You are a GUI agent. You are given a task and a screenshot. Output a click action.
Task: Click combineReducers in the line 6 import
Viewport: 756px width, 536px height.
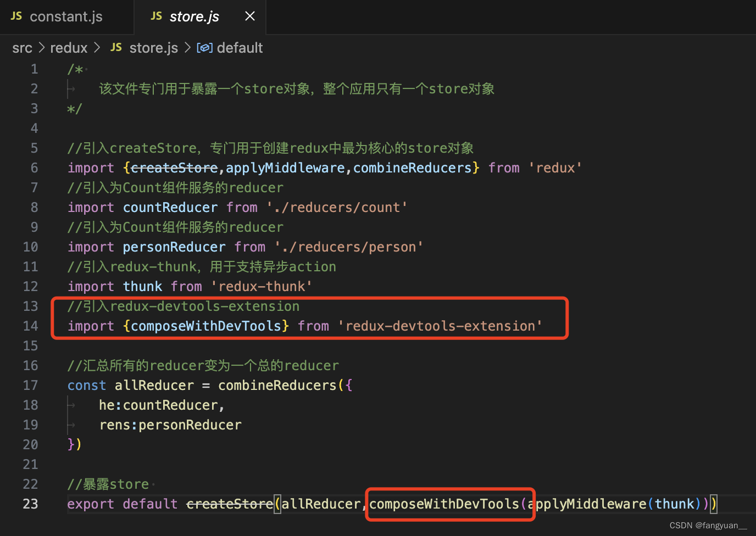(x=412, y=168)
